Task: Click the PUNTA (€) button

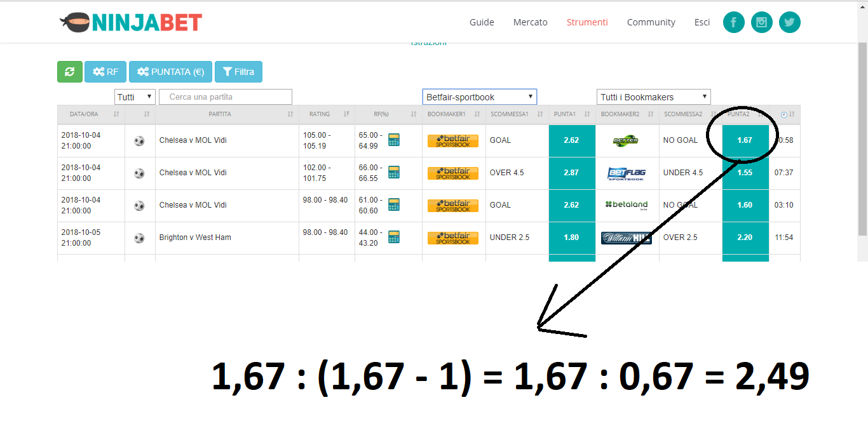Action: (171, 72)
